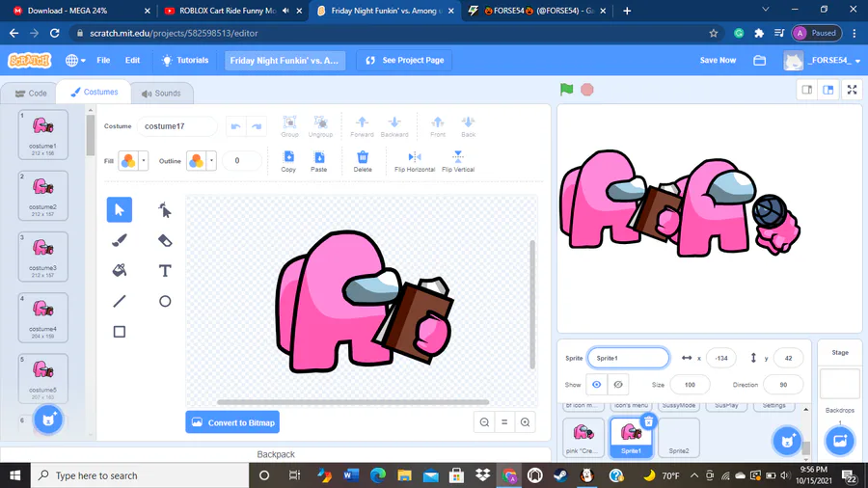Expand Chrome tab search chevron
Image resolution: width=868 pixels, height=488 pixels.
pos(766,10)
